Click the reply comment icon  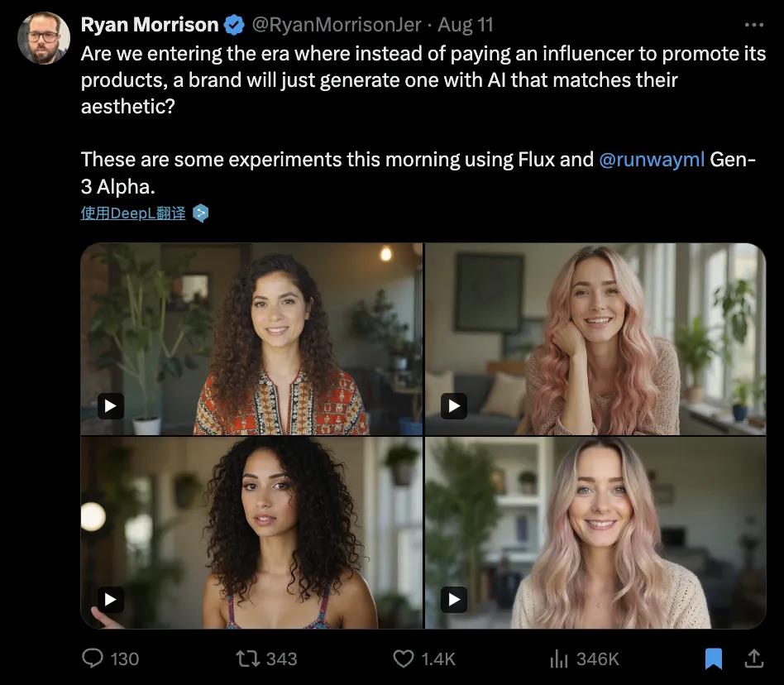click(x=93, y=659)
